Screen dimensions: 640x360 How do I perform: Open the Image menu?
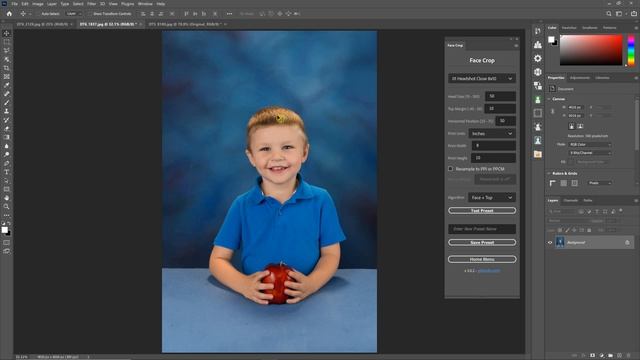(x=38, y=4)
